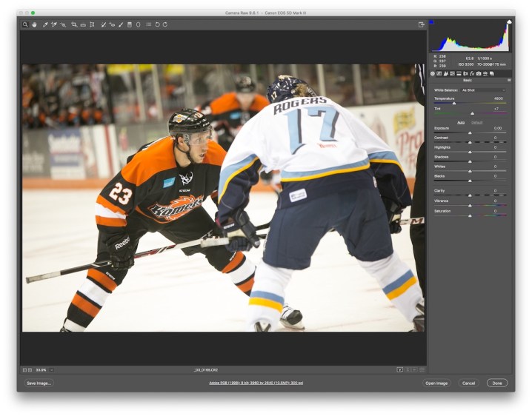Click the Save Image button
Image resolution: width=532 pixels, height=416 pixels.
coord(39,383)
